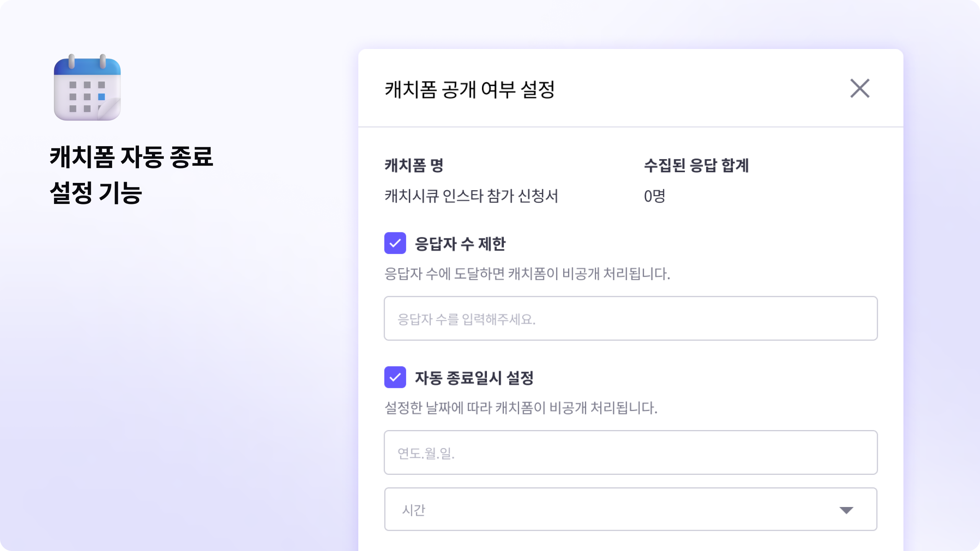Uncheck the 자동 종료일시 설정 checkbox
The height and width of the screenshot is (551, 980).
tap(395, 377)
